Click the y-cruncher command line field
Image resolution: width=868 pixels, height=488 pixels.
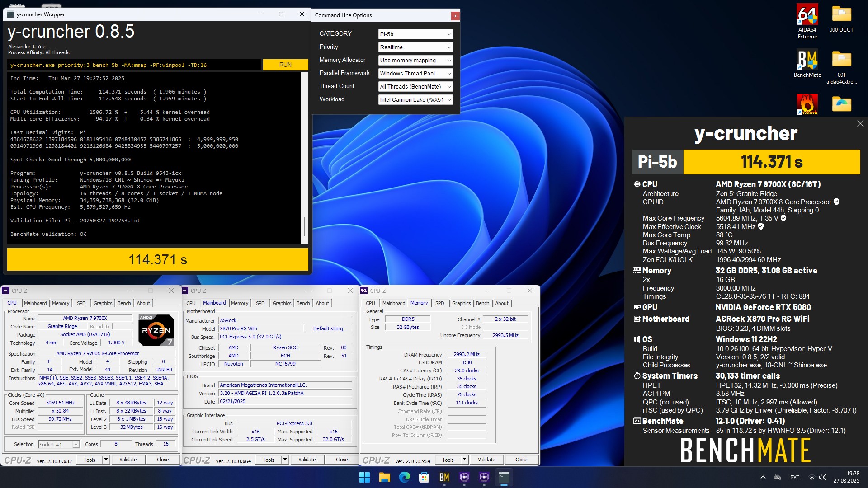134,65
